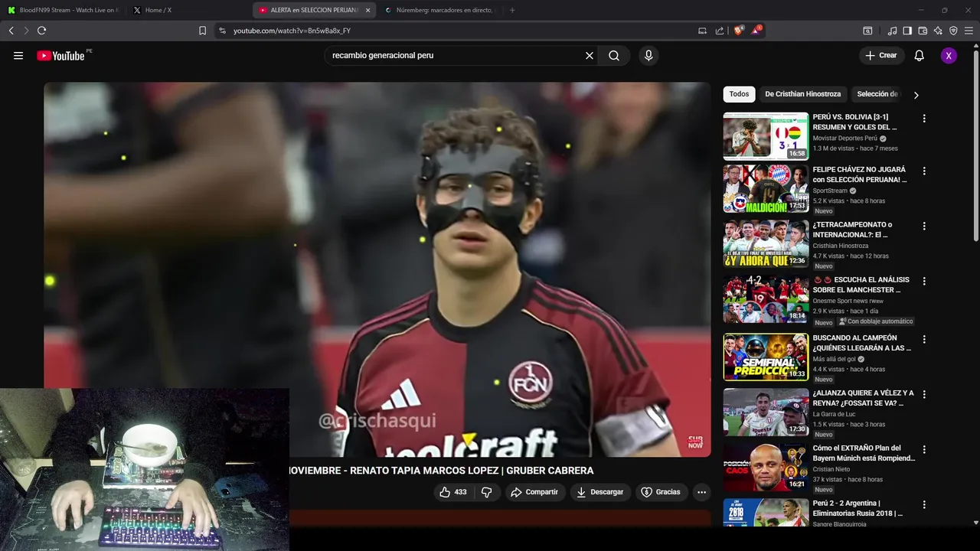
Task: Open options for Perú 2 - 2 Argentina video
Action: (x=924, y=504)
